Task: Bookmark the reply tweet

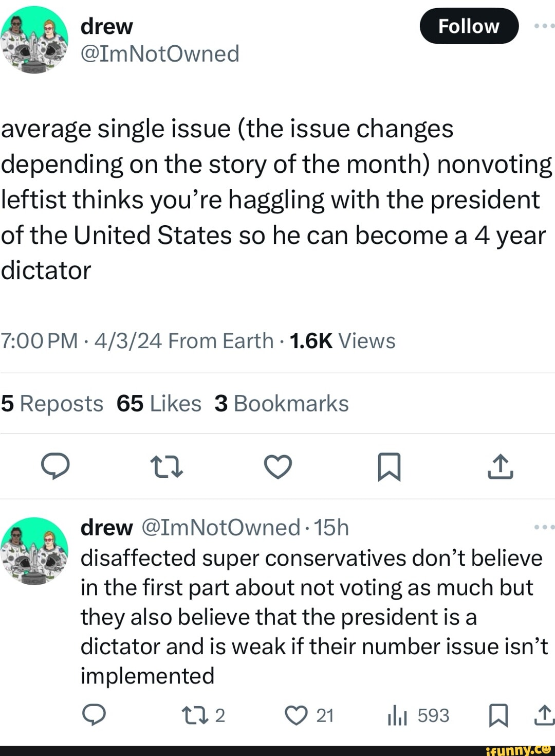Action: [x=497, y=715]
